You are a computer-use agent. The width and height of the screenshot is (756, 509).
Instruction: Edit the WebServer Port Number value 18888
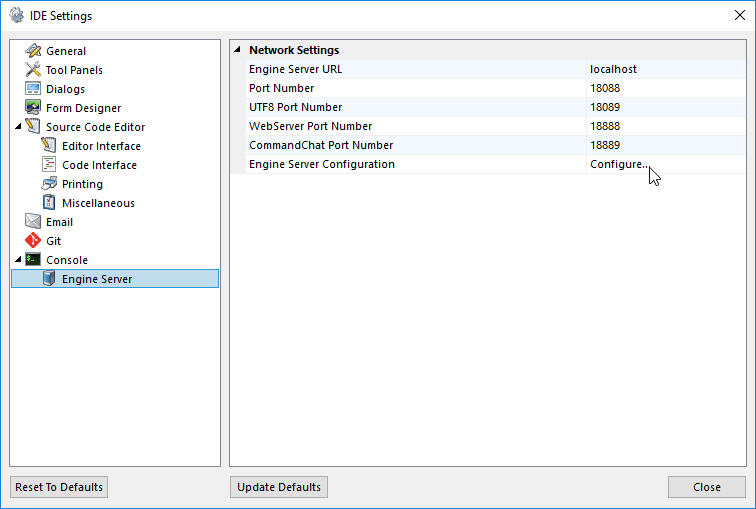tap(666, 126)
